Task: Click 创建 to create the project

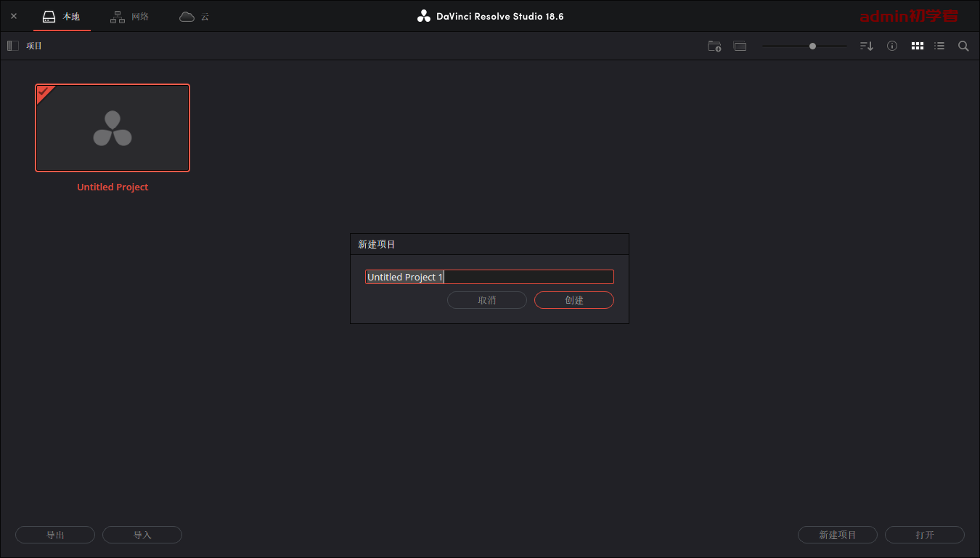Action: 574,300
